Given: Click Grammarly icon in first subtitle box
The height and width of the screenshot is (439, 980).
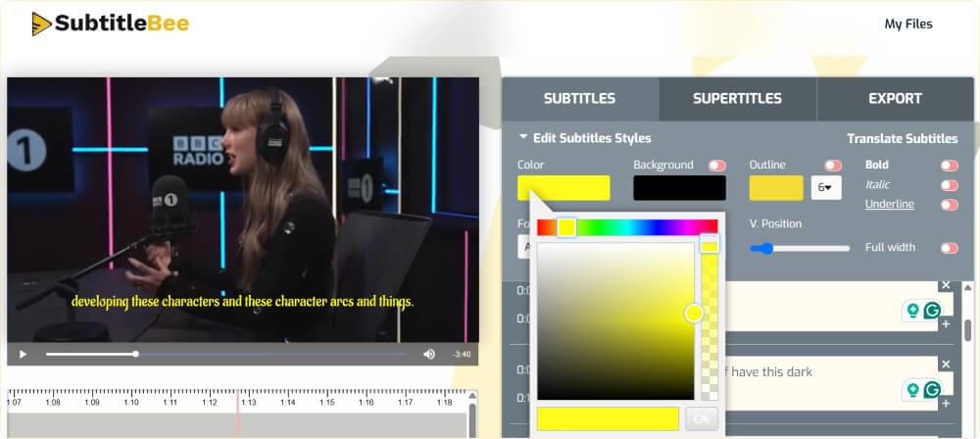Looking at the screenshot, I should pyautogui.click(x=932, y=311).
